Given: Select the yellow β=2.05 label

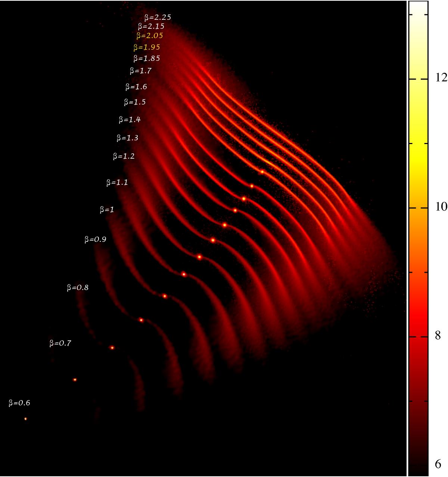Looking at the screenshot, I should point(150,36).
